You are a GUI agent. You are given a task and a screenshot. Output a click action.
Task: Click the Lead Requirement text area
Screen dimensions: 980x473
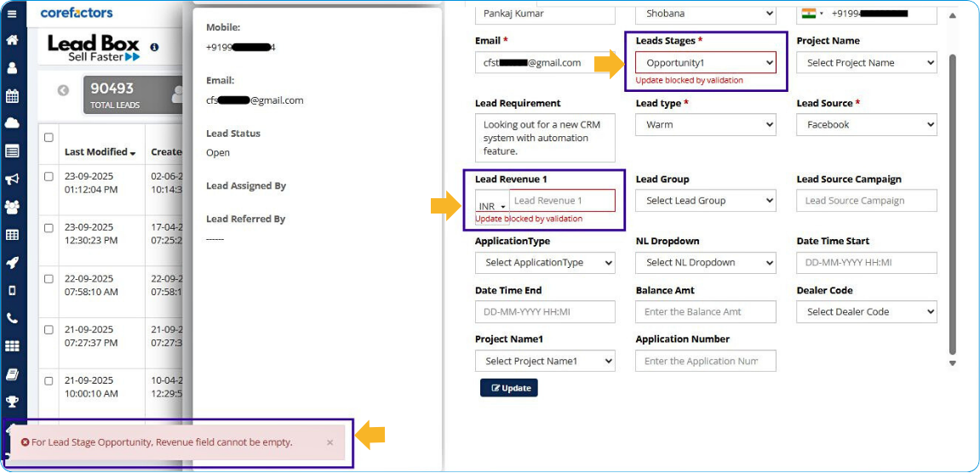(x=545, y=138)
